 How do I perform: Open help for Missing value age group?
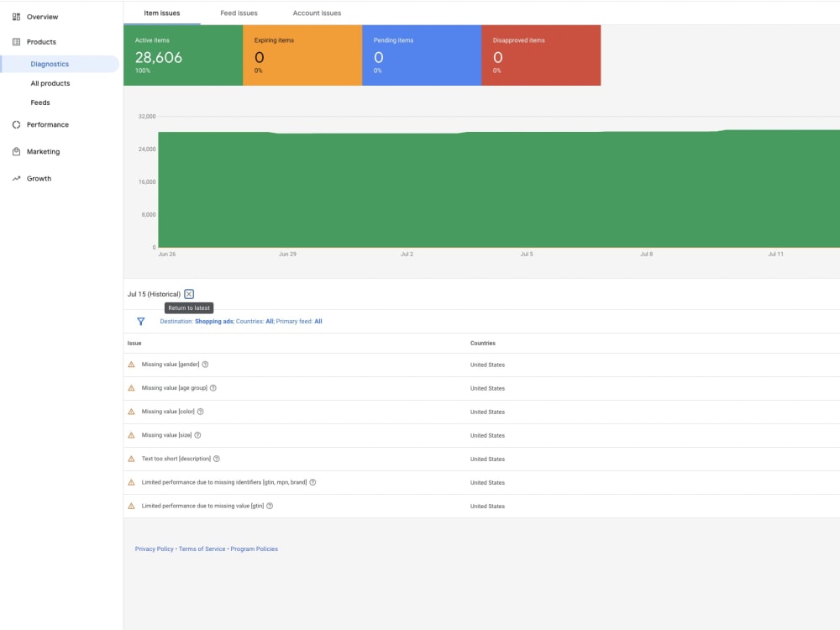[x=213, y=388]
